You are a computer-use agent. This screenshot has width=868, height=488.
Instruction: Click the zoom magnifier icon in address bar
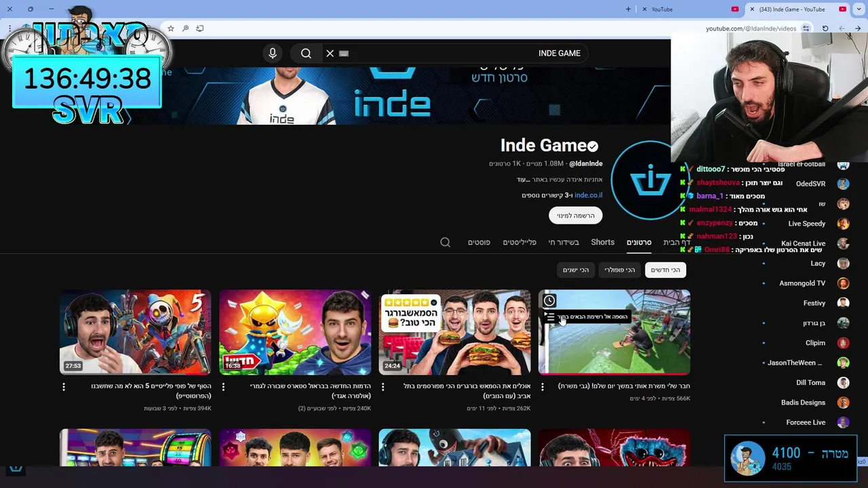pyautogui.click(x=185, y=28)
